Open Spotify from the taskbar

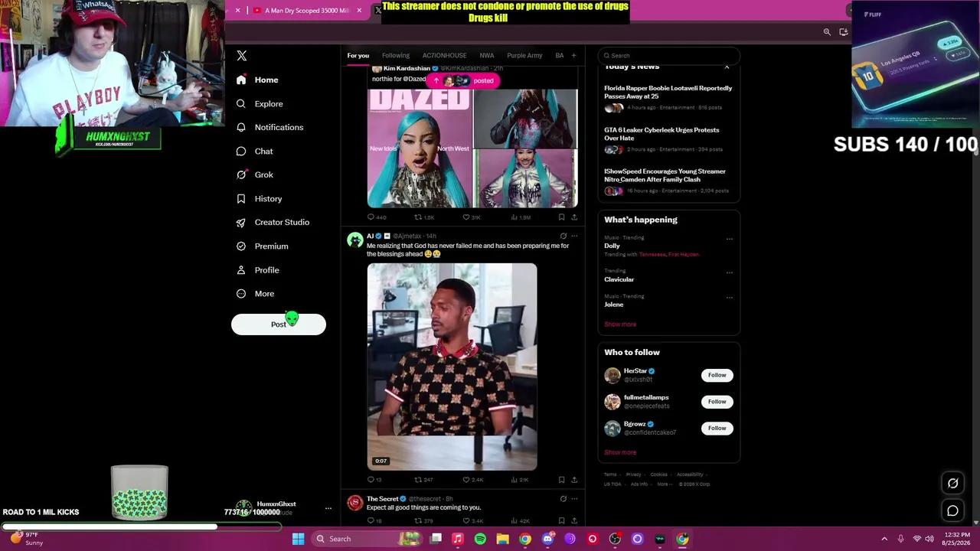480,539
